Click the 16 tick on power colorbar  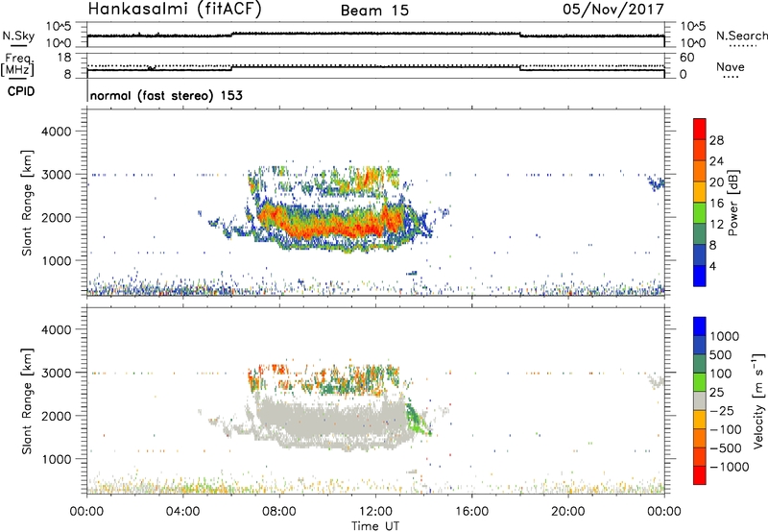(x=716, y=204)
